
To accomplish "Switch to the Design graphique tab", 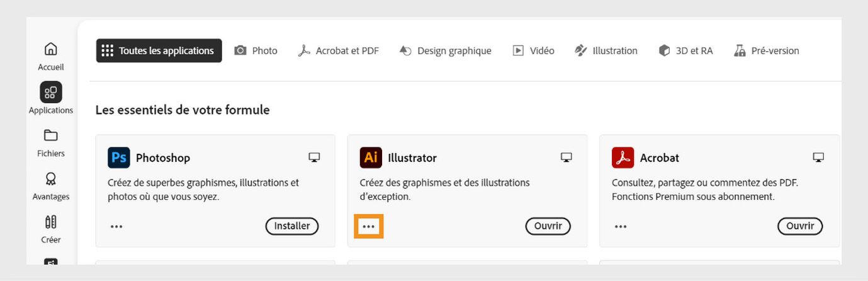I will (445, 50).
